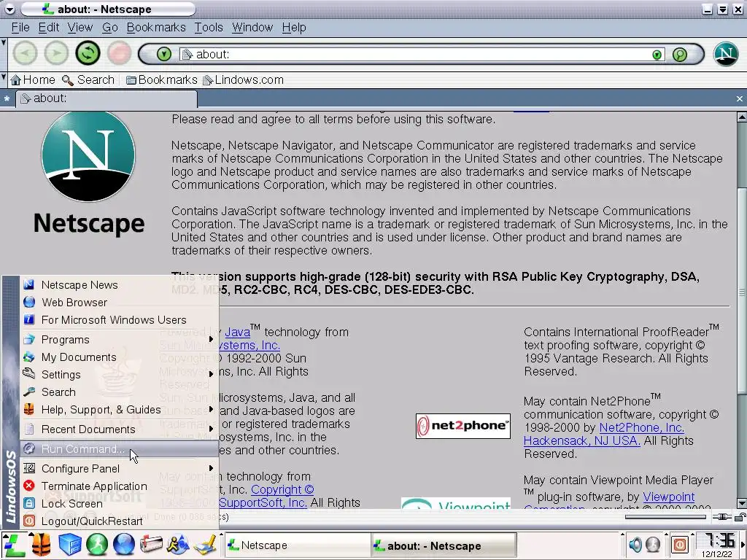This screenshot has height=560, width=747.
Task: Follow the SupportSoft Copyright © link
Action: [282, 489]
